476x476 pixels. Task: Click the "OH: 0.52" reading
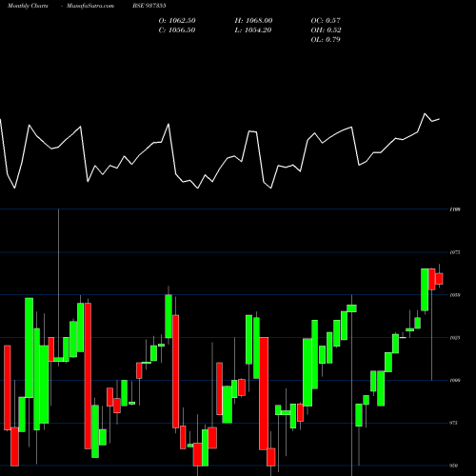coord(326,30)
